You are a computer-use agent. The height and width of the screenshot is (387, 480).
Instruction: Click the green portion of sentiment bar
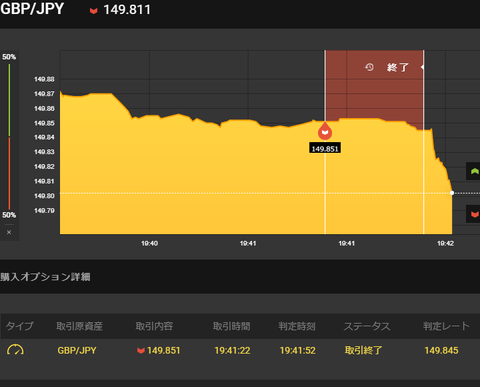(9, 100)
